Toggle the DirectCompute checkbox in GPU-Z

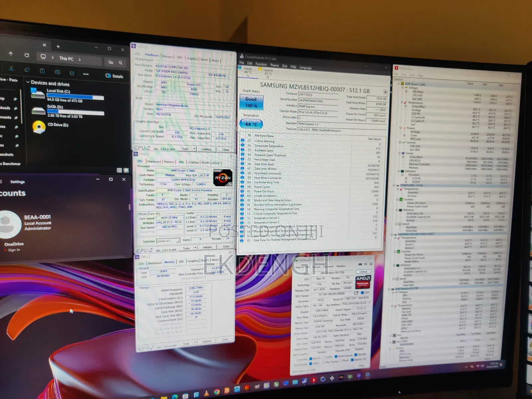pyautogui.click(x=336, y=356)
